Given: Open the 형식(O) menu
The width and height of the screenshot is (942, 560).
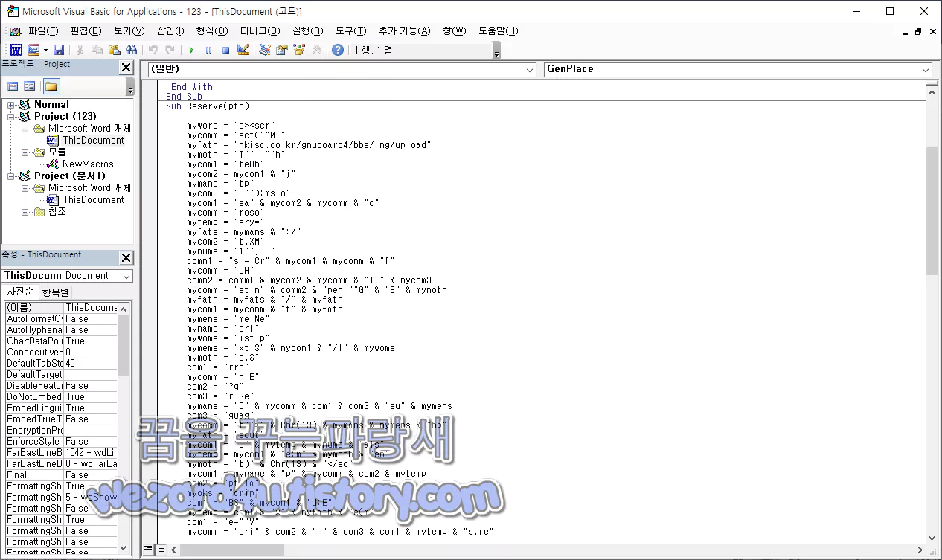Looking at the screenshot, I should [x=212, y=30].
